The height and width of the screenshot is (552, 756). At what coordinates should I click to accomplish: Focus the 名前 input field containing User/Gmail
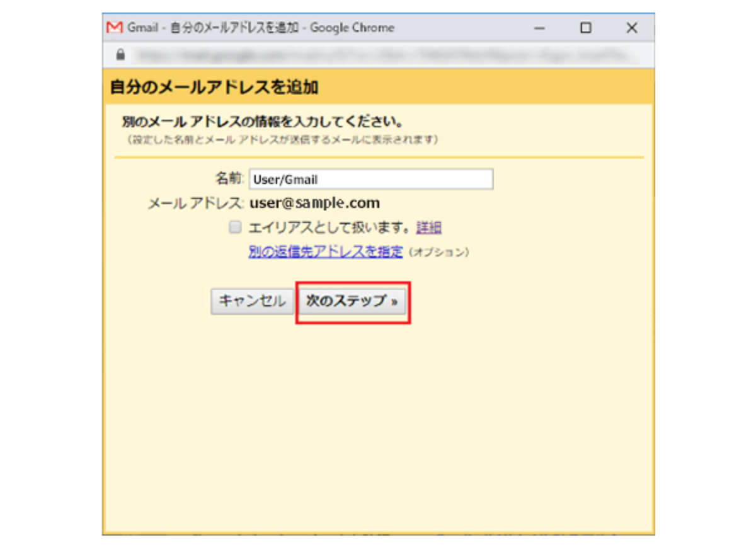click(370, 180)
